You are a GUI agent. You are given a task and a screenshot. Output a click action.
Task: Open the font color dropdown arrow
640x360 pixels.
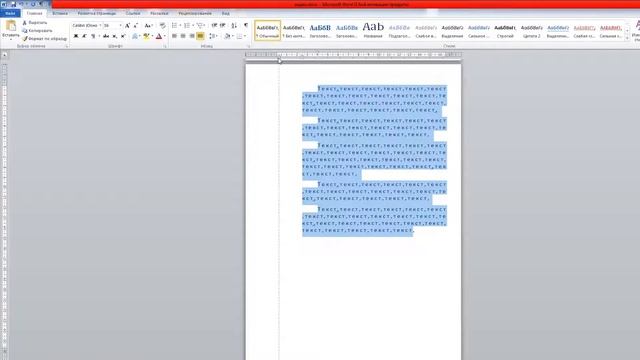(x=164, y=36)
